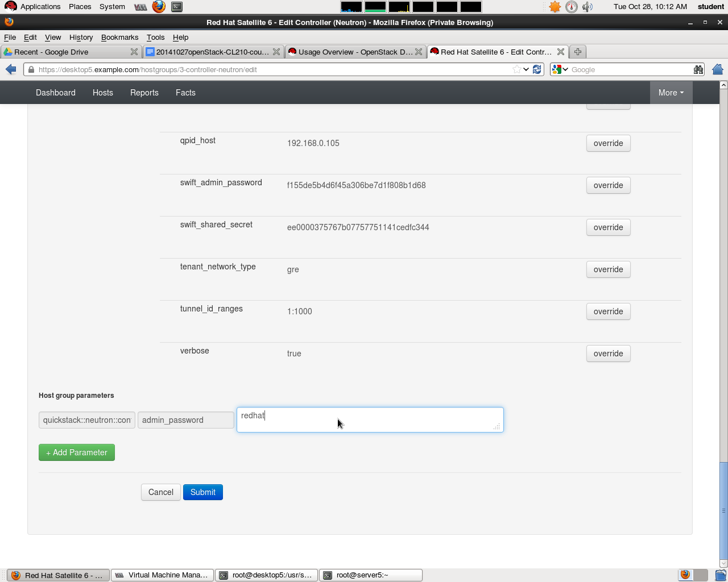The height and width of the screenshot is (582, 728).
Task: Close the 20141027openStack-CL210 tab
Action: [x=276, y=52]
